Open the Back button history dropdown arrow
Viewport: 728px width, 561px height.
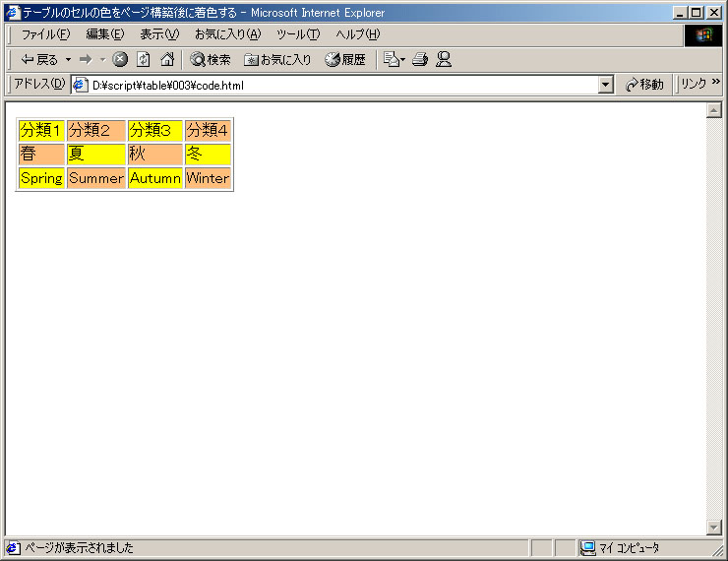click(68, 59)
